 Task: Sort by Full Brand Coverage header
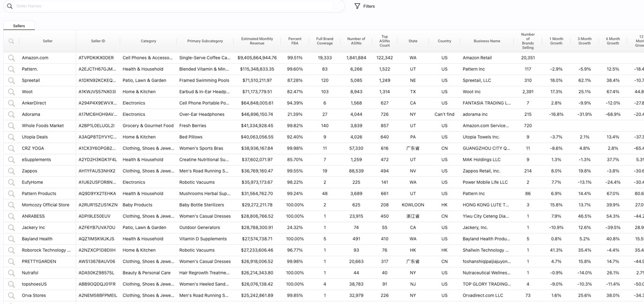coord(325,41)
